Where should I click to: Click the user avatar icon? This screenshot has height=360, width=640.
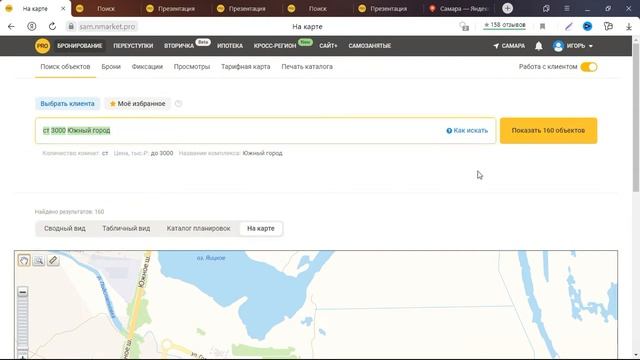(558, 46)
